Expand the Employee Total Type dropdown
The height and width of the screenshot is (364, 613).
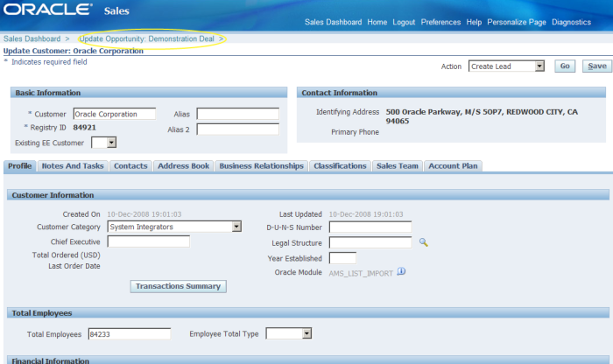288,333
